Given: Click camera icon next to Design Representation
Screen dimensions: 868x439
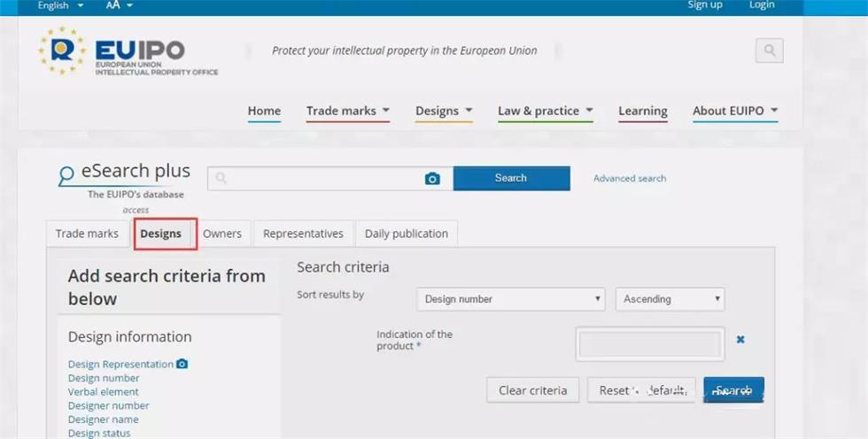Looking at the screenshot, I should point(182,364).
